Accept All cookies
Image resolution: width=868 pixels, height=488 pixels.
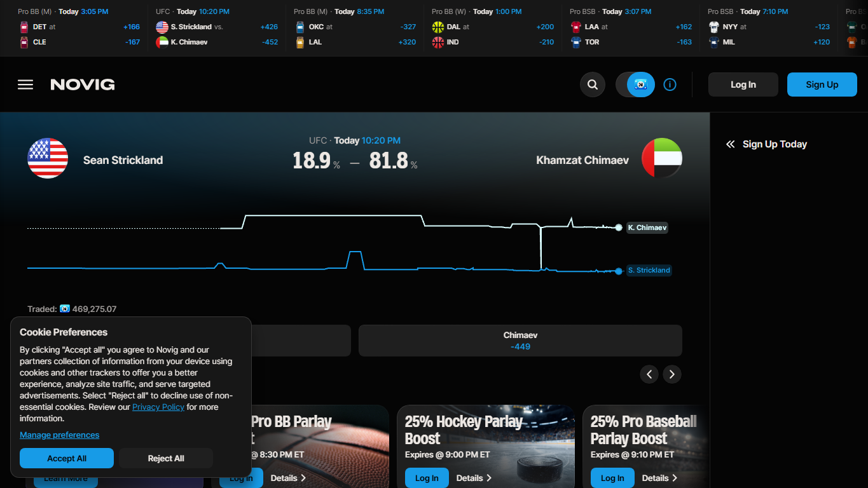[67, 458]
